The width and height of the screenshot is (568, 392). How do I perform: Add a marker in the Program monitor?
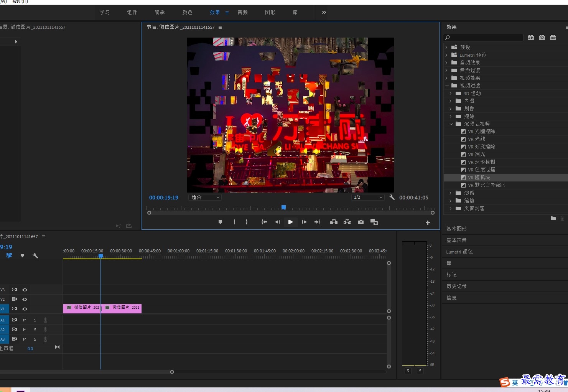pyautogui.click(x=220, y=222)
